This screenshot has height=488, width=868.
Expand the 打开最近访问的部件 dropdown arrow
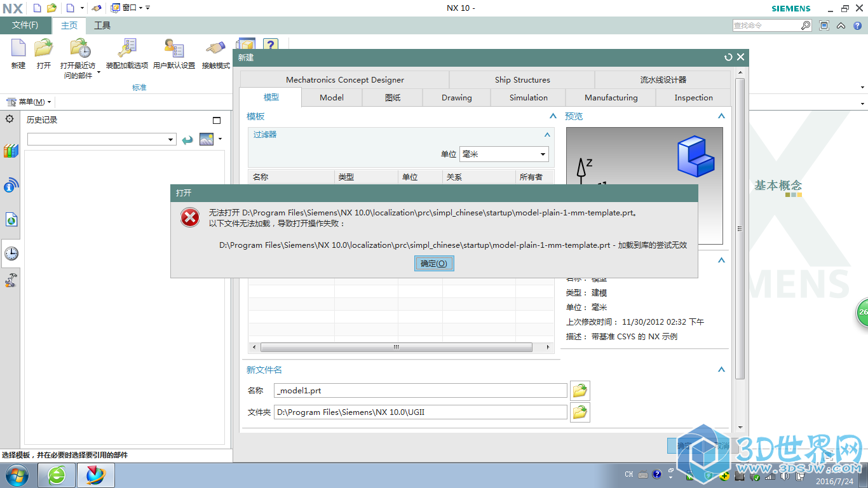pyautogui.click(x=98, y=72)
